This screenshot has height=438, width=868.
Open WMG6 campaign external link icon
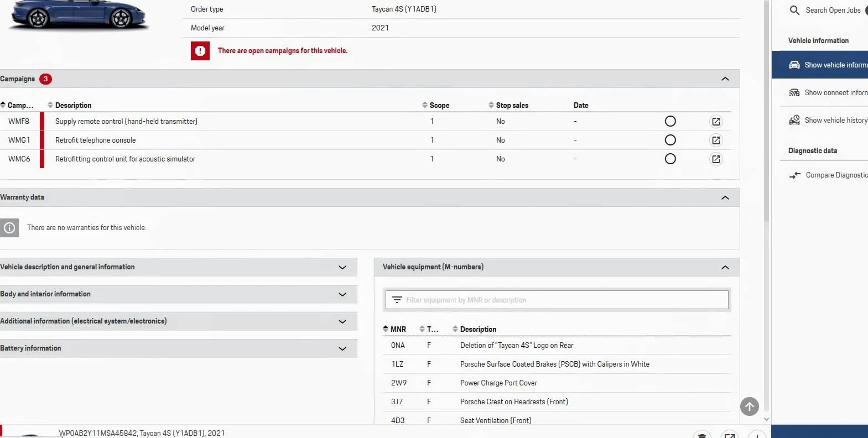click(716, 159)
